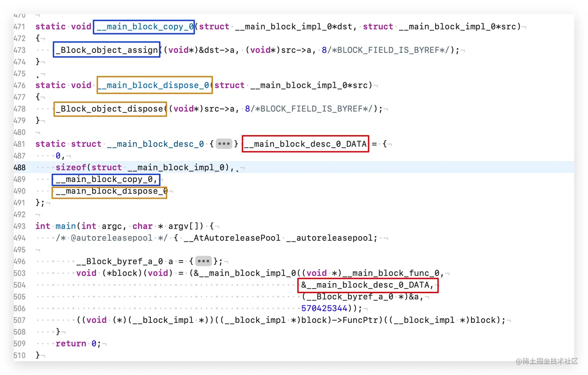The width and height of the screenshot is (588, 375).
Task: Expand folded code on line 496
Action: (203, 261)
